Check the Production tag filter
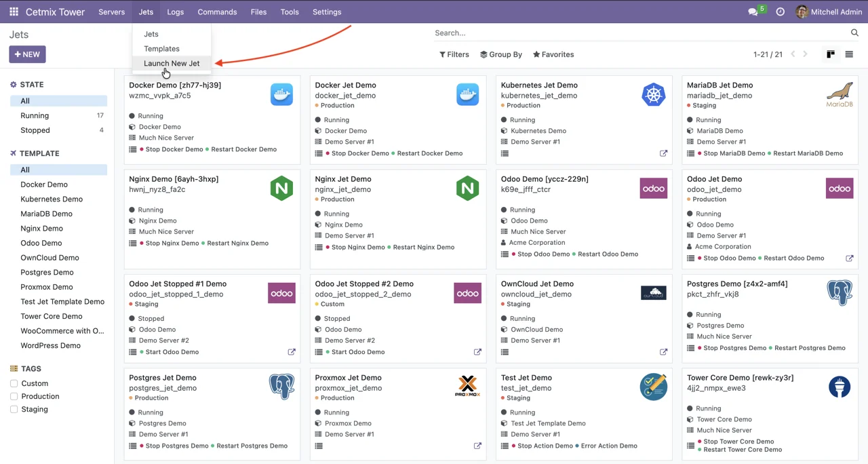This screenshot has width=868, height=464. [14, 396]
